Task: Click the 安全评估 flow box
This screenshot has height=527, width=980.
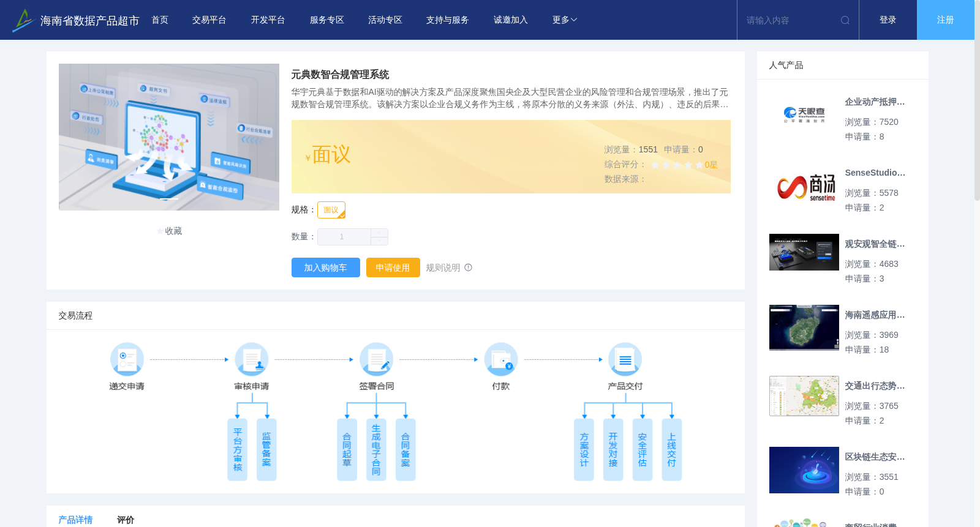Action: 643,450
